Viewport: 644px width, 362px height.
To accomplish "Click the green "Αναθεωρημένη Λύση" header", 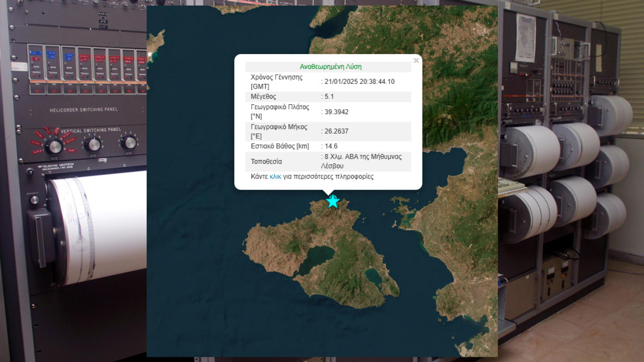I will [x=331, y=67].
